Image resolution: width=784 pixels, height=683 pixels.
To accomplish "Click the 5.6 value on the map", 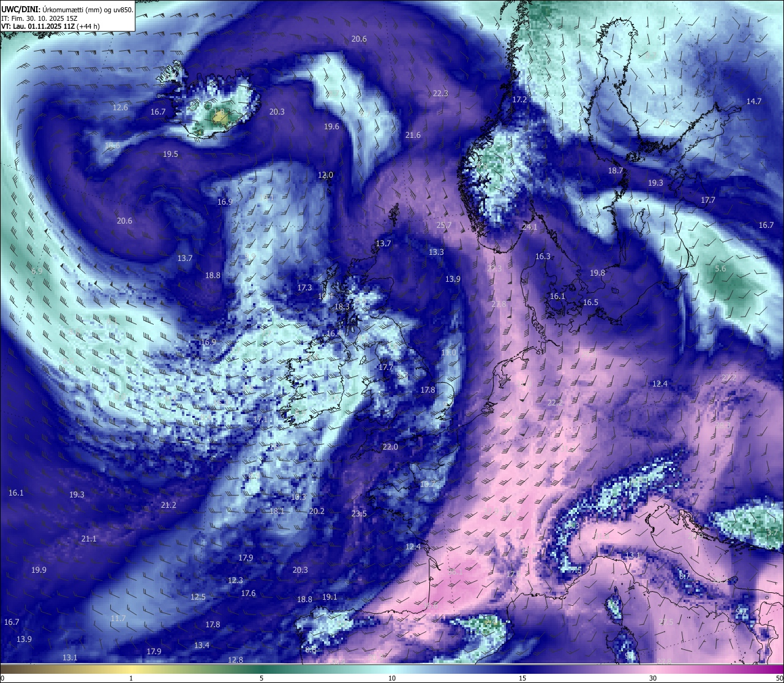I will click(x=720, y=268).
